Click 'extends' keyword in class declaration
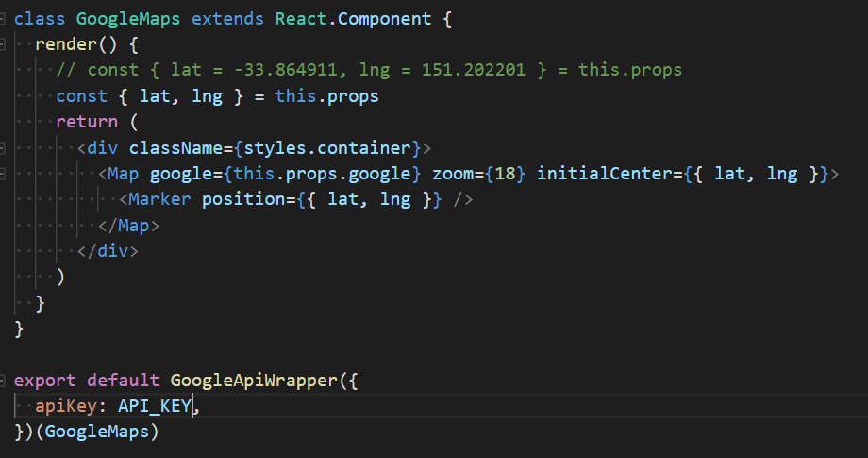868x458 pixels. pos(227,19)
